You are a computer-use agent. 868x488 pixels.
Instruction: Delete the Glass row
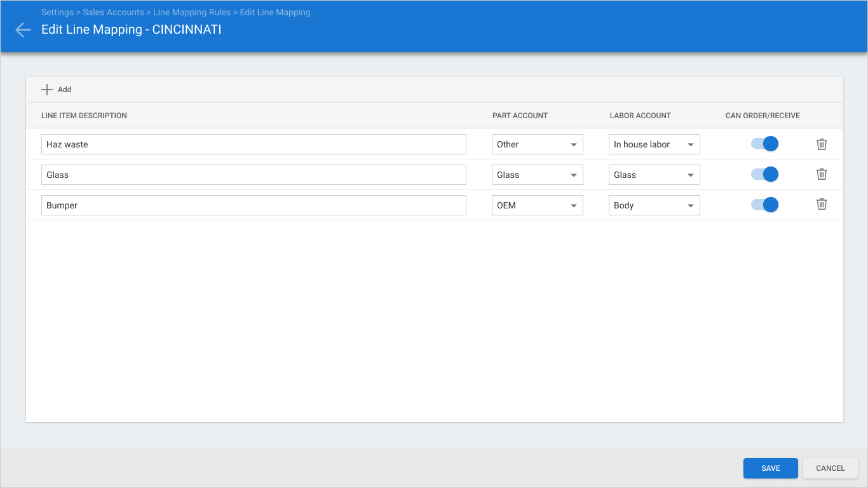point(822,174)
